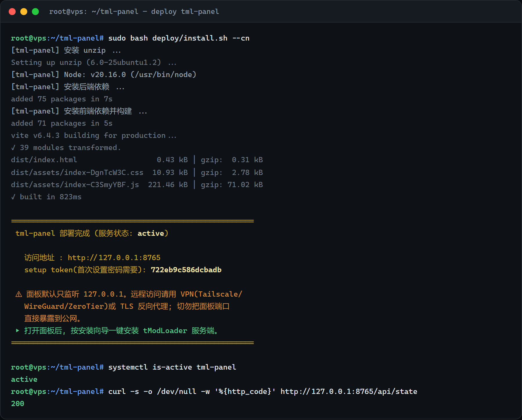Click the '面板默认只监听 127.0.0.1' warning line
This screenshot has height=420, width=522.
click(x=129, y=294)
